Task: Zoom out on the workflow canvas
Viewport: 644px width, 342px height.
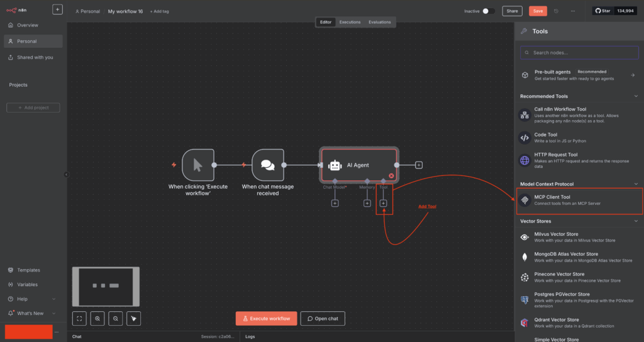Action: [x=116, y=319]
